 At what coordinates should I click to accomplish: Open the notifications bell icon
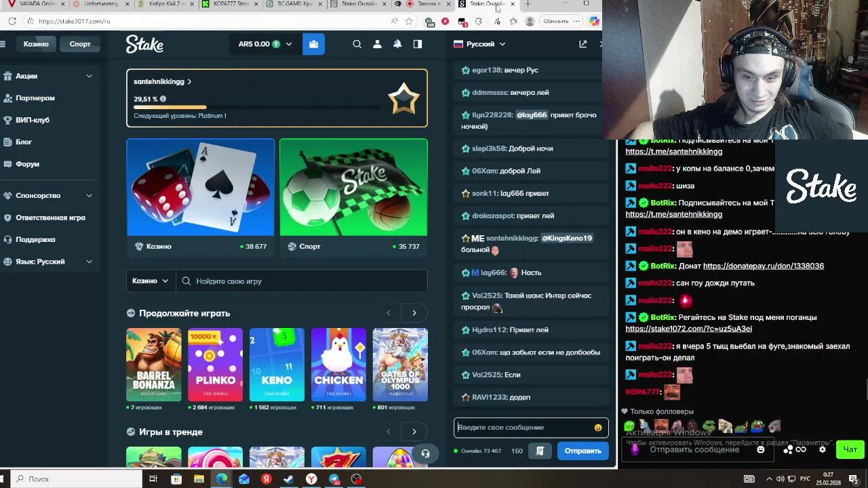coord(397,44)
